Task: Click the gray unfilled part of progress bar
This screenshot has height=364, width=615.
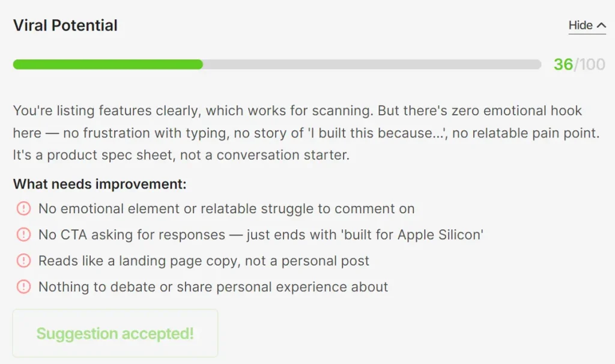Action: (x=372, y=64)
